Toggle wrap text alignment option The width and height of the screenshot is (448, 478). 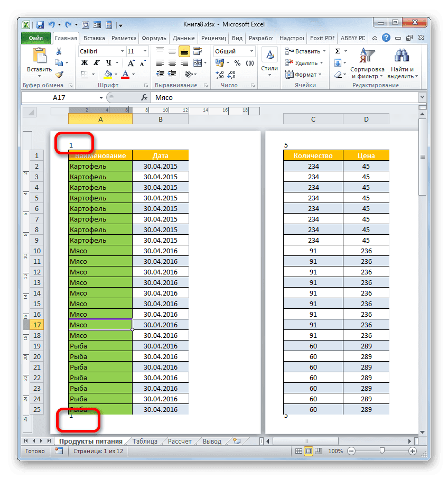(x=198, y=50)
